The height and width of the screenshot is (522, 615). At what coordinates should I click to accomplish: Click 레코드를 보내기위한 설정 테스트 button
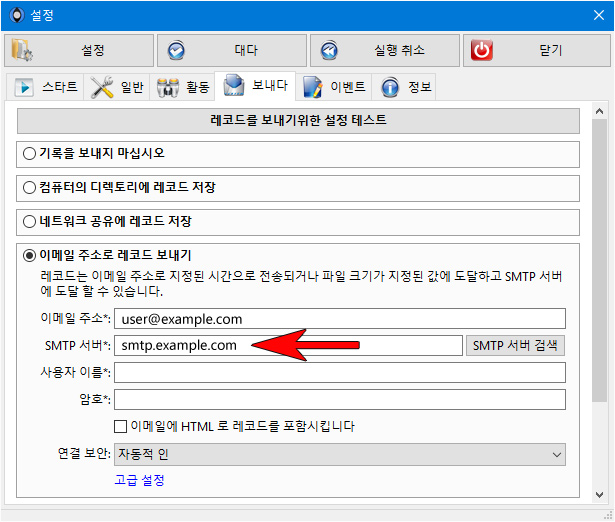coord(298,120)
